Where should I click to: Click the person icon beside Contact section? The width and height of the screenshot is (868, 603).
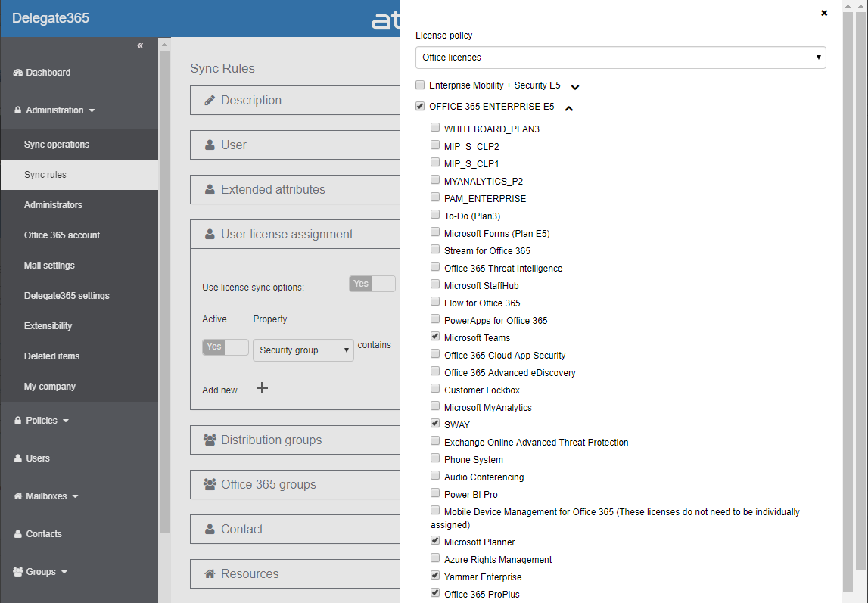[210, 530]
